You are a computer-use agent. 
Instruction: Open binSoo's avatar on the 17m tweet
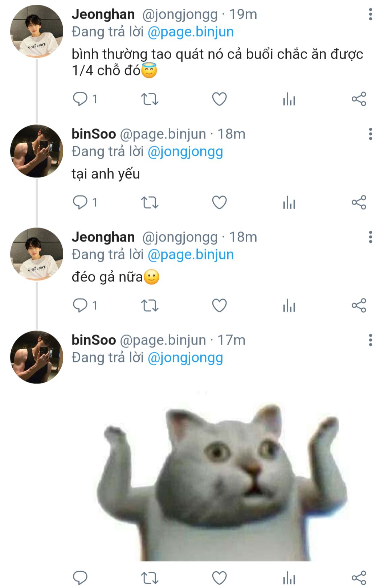coord(36,357)
